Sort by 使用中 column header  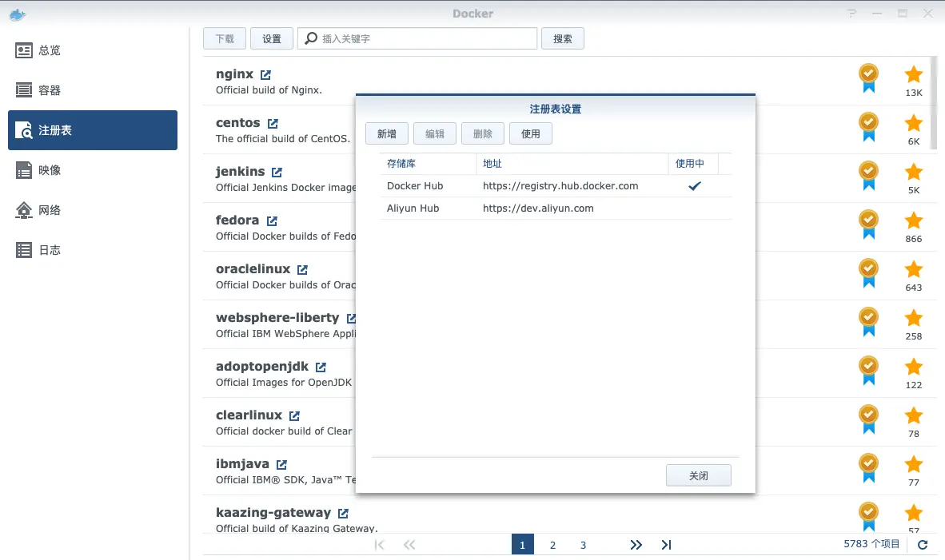[x=693, y=164]
